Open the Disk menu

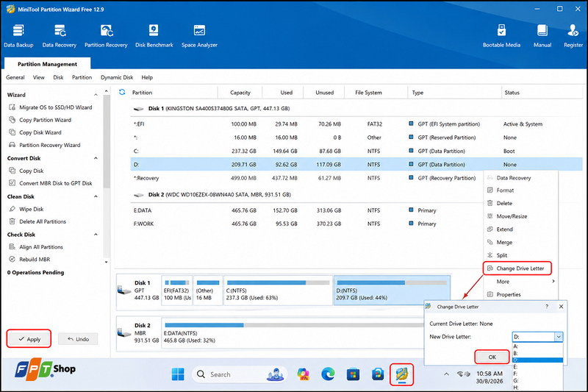point(58,77)
